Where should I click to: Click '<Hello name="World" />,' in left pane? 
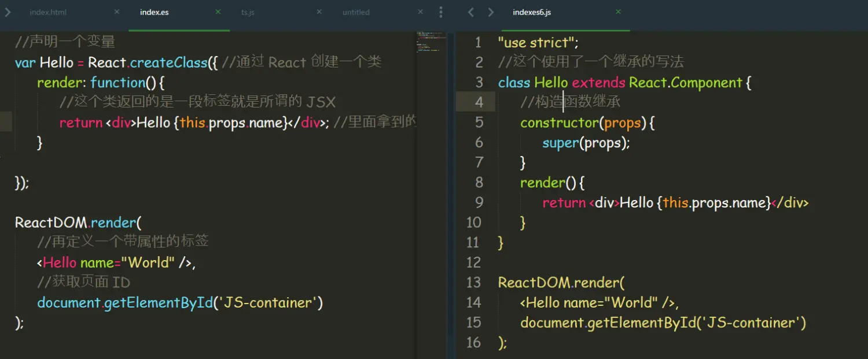pyautogui.click(x=116, y=262)
